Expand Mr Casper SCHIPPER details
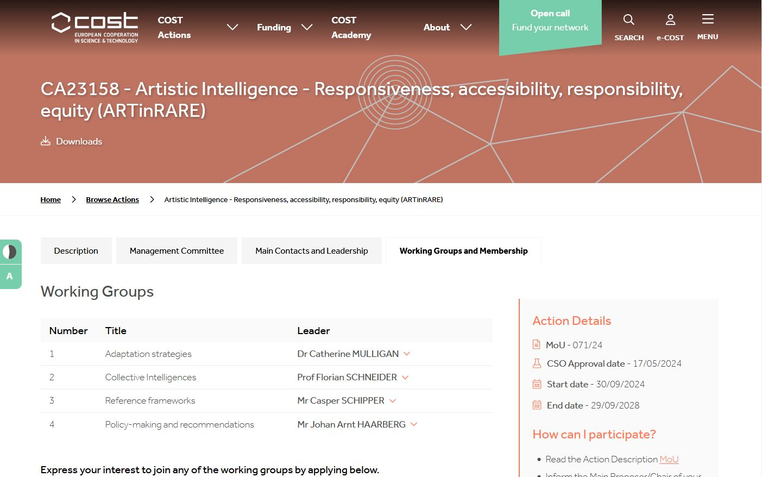Screen dimensions: 762x477 [x=393, y=401]
